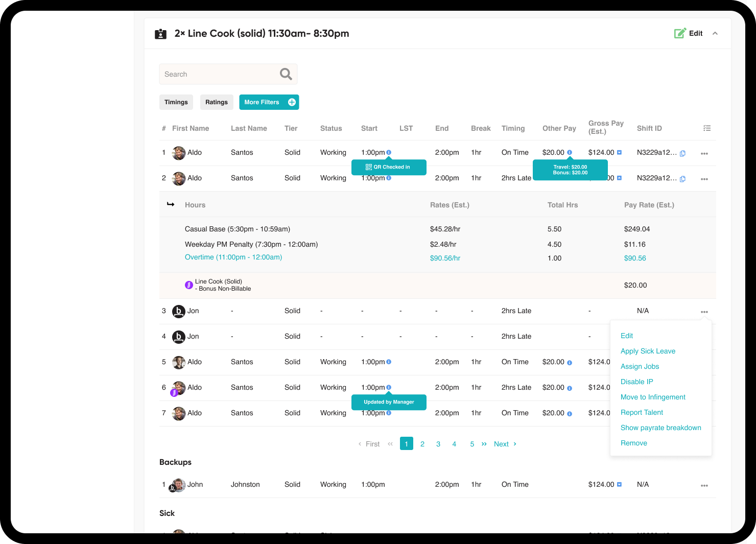Viewport: 756px width, 544px height.
Task: Expand Gross Pay dropdown in row 1
Action: point(619,152)
